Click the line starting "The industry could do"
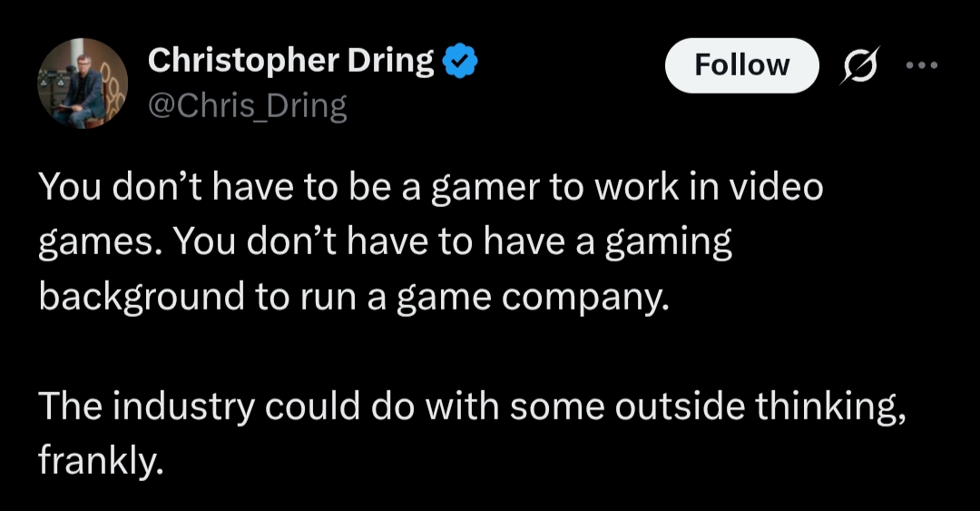This screenshot has height=511, width=980. coord(472,408)
